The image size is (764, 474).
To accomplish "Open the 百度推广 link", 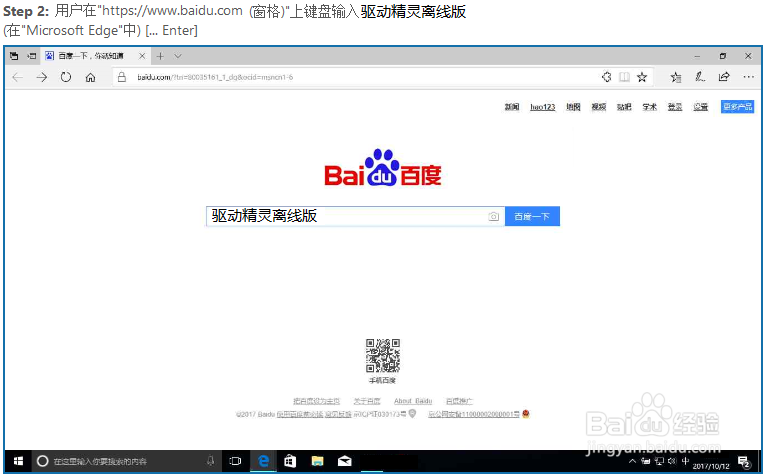I will tap(459, 401).
